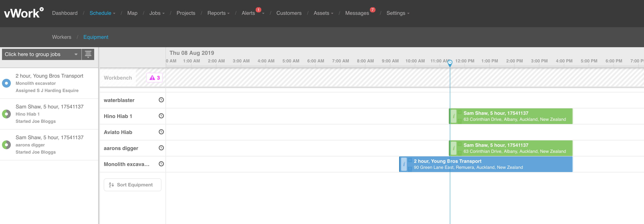Image resolution: width=644 pixels, height=224 pixels.
Task: Open the Customers page
Action: [289, 13]
